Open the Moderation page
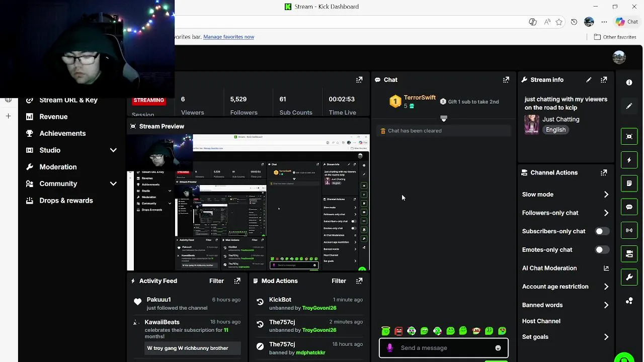This screenshot has width=644, height=362. coord(58,167)
